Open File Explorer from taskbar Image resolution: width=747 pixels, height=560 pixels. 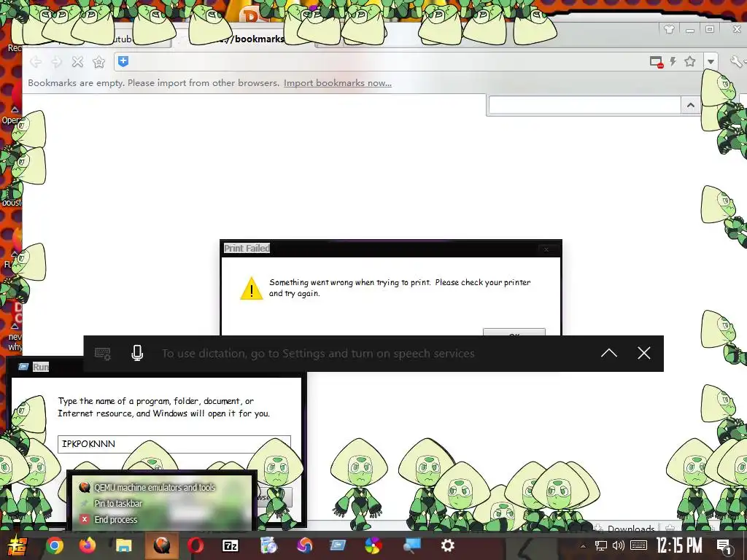(124, 545)
